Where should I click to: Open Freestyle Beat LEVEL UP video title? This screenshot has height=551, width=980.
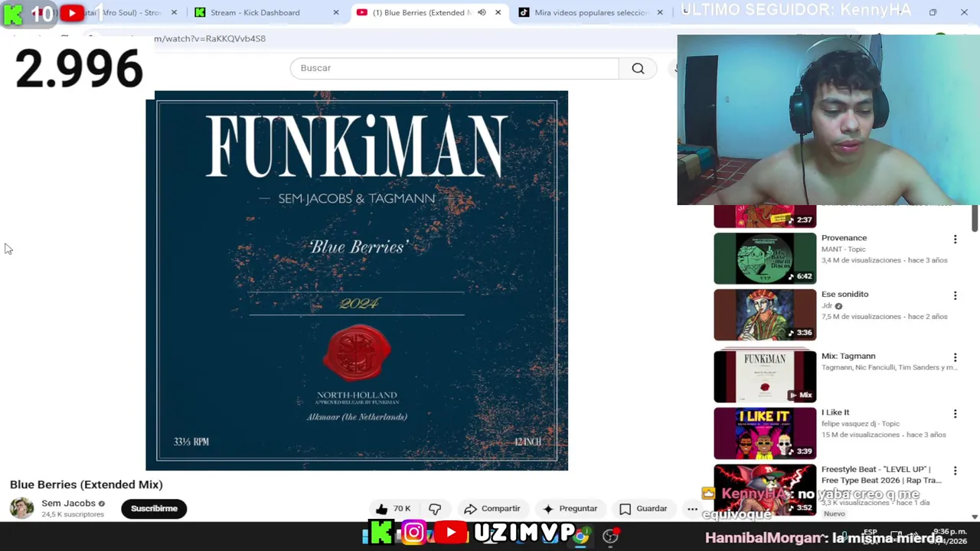coord(882,474)
